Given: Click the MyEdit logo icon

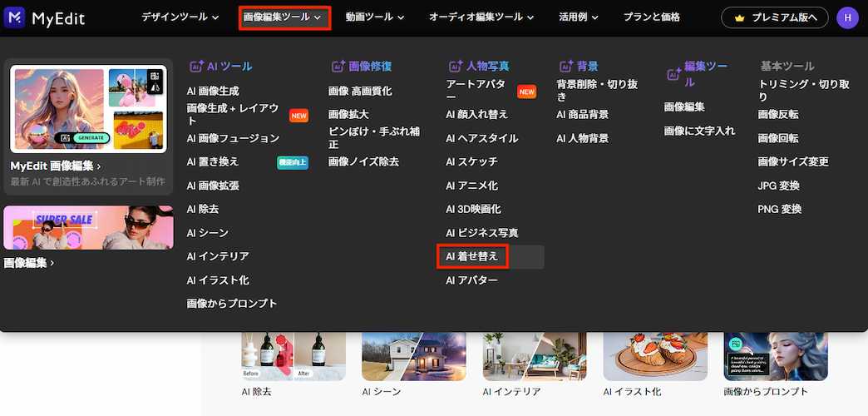Looking at the screenshot, I should [14, 17].
